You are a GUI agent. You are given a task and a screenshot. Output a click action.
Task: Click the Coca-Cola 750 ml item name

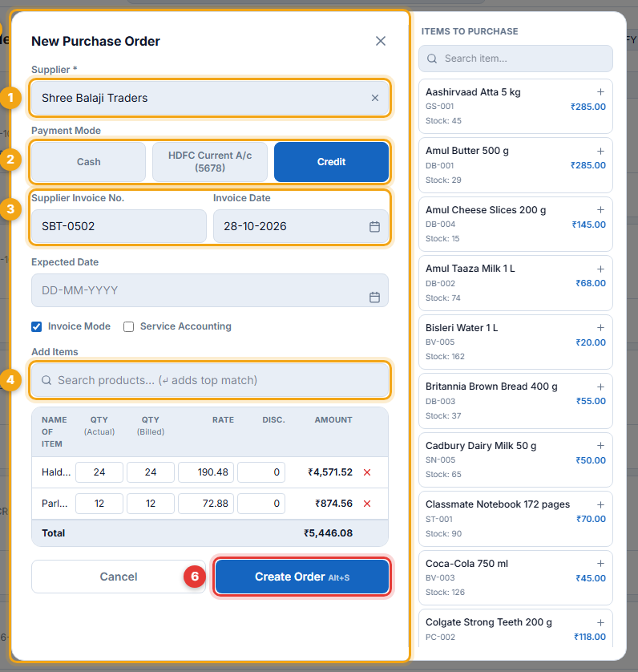click(x=466, y=564)
